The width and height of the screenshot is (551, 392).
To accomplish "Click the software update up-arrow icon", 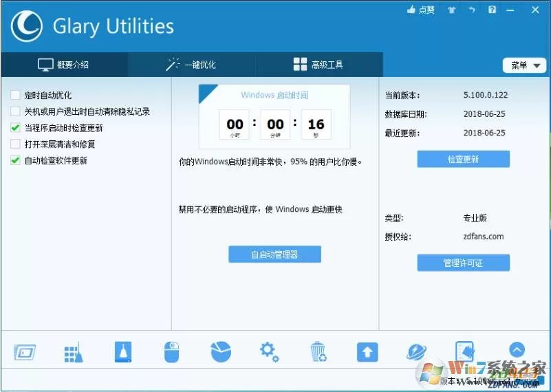I will tap(367, 352).
